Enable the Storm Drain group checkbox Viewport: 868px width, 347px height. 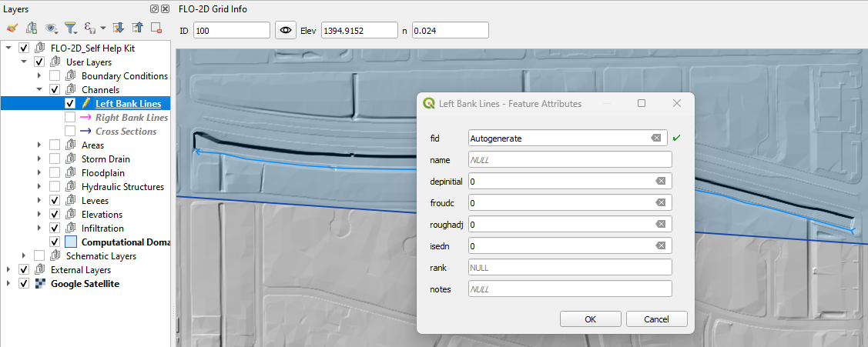coord(55,159)
